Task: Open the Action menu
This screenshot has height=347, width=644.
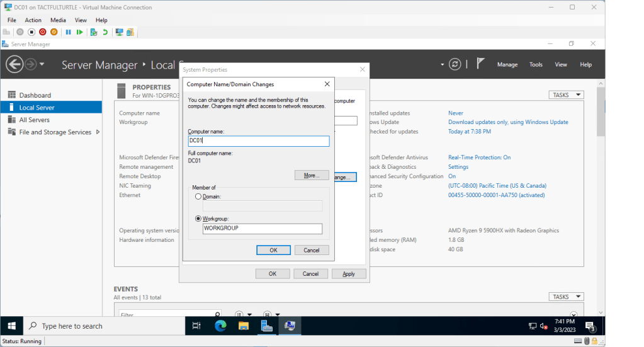Action: coord(33,20)
